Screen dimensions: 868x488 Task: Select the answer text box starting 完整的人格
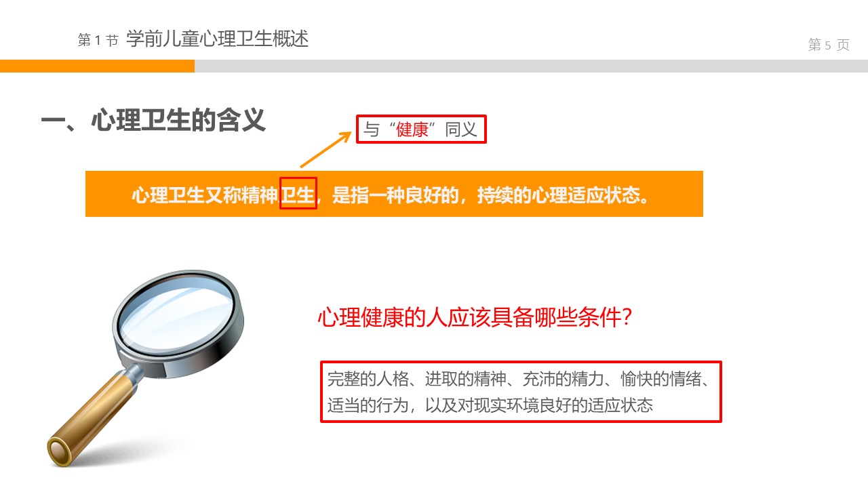tap(521, 392)
